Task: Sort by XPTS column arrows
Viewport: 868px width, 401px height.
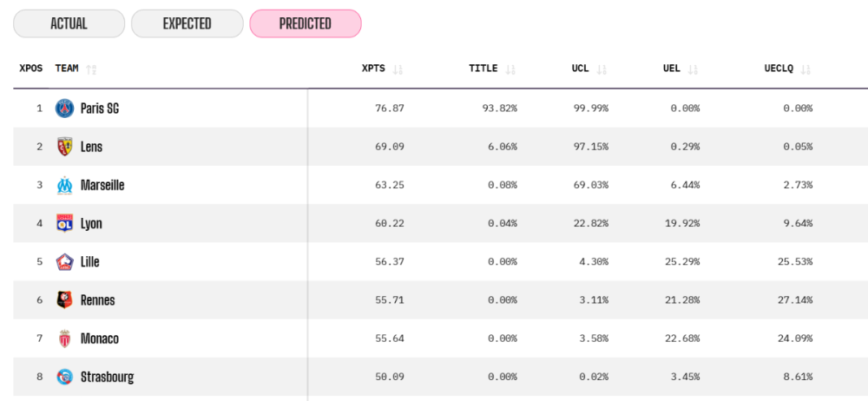Action: pos(398,69)
